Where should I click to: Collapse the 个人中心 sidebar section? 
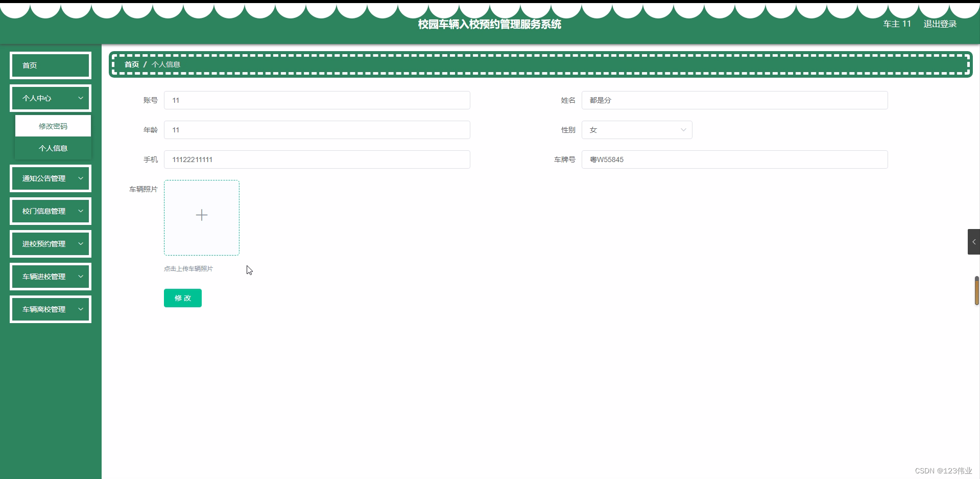(50, 98)
